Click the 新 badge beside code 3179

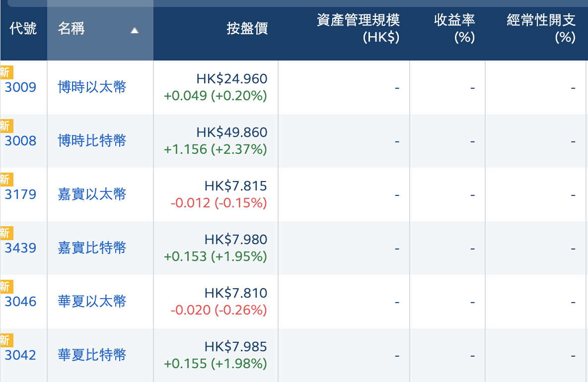5,180
